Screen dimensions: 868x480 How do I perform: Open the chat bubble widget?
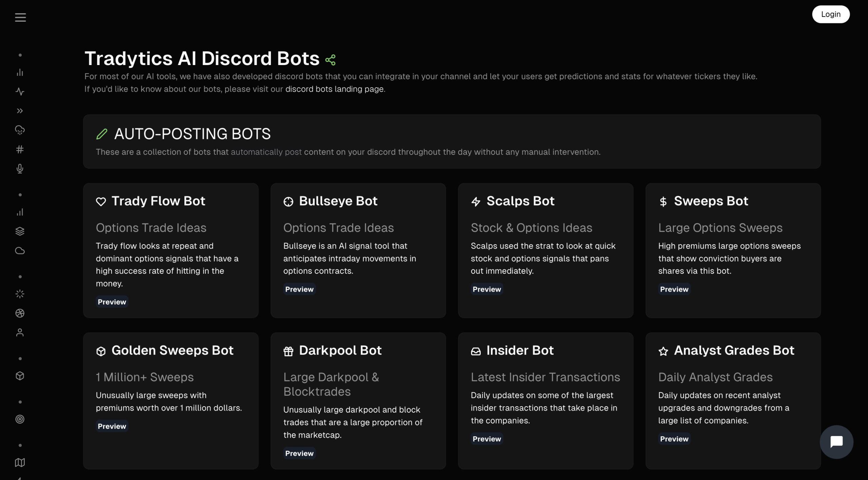pos(836,442)
